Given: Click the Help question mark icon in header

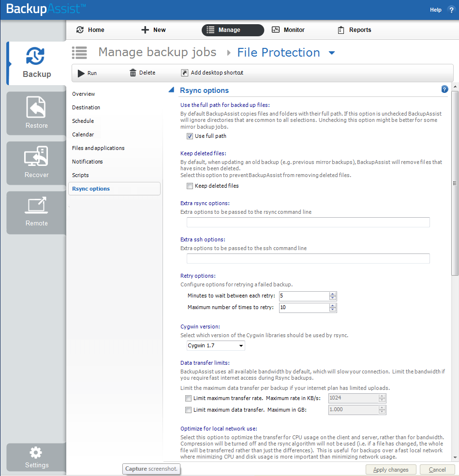Looking at the screenshot, I should (451, 10).
